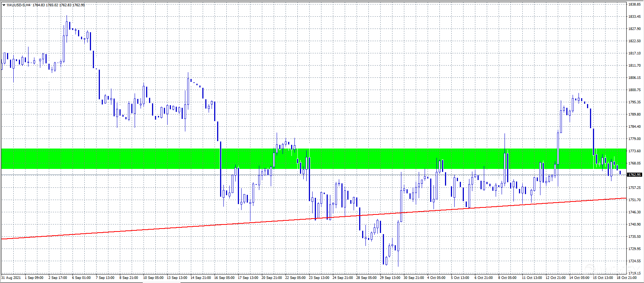Screen dimensions: 644x283
Task: Click the 1773.60 level on price axis
Action: tap(634, 151)
